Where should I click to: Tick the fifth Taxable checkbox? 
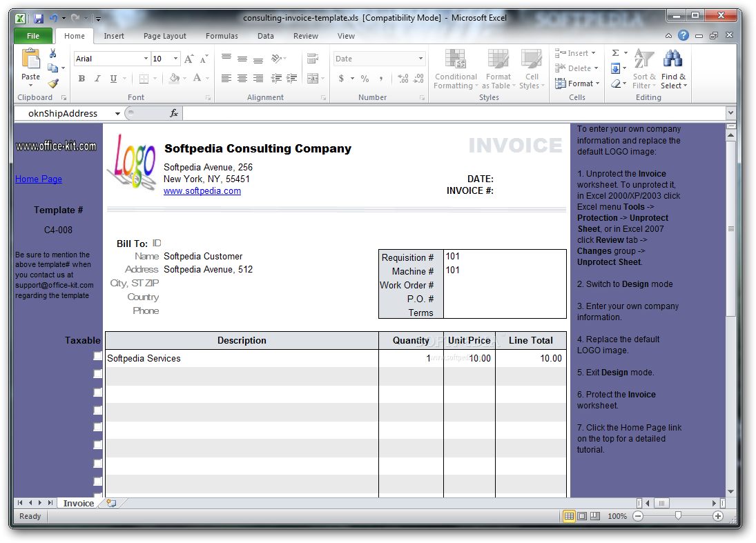click(x=98, y=427)
